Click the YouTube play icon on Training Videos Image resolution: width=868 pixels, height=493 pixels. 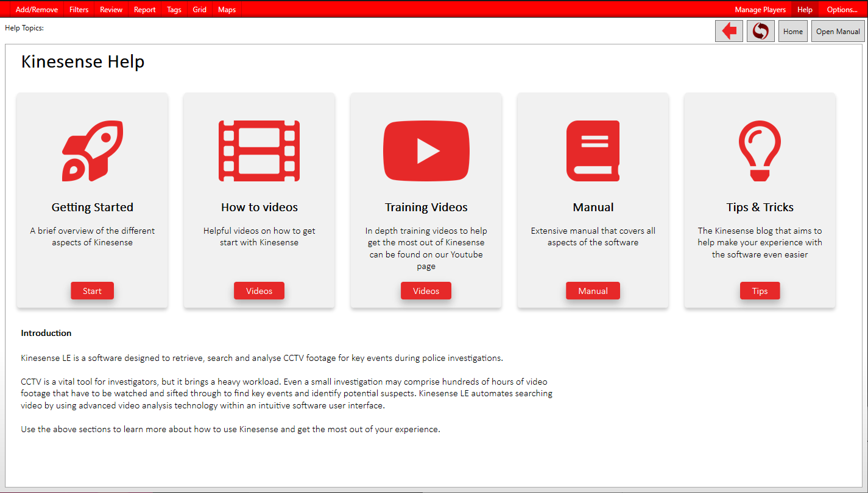click(x=426, y=151)
